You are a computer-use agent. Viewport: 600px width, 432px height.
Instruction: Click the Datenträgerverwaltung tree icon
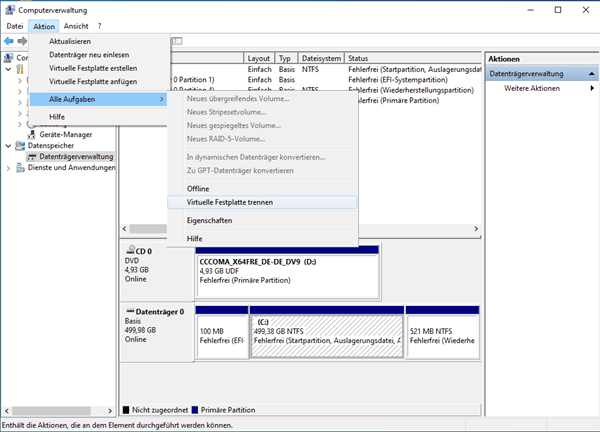(31, 157)
